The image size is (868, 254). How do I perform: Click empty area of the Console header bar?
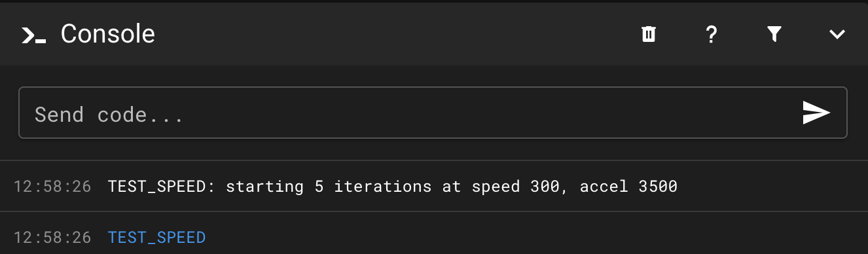point(393,34)
